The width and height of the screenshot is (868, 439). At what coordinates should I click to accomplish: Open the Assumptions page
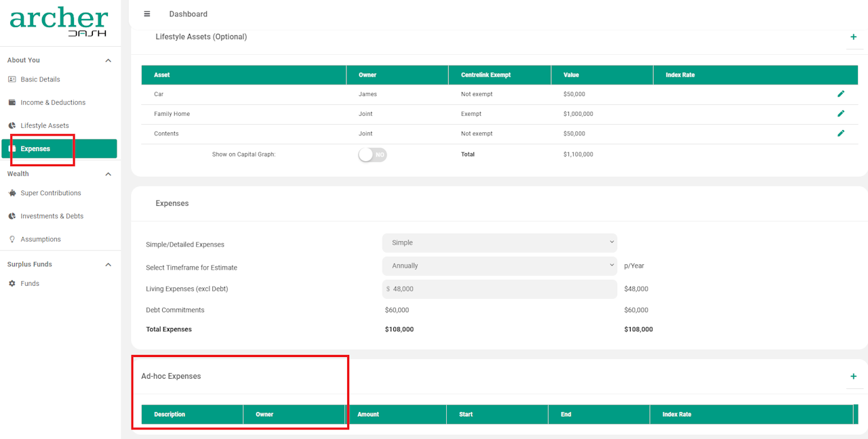[x=41, y=239]
